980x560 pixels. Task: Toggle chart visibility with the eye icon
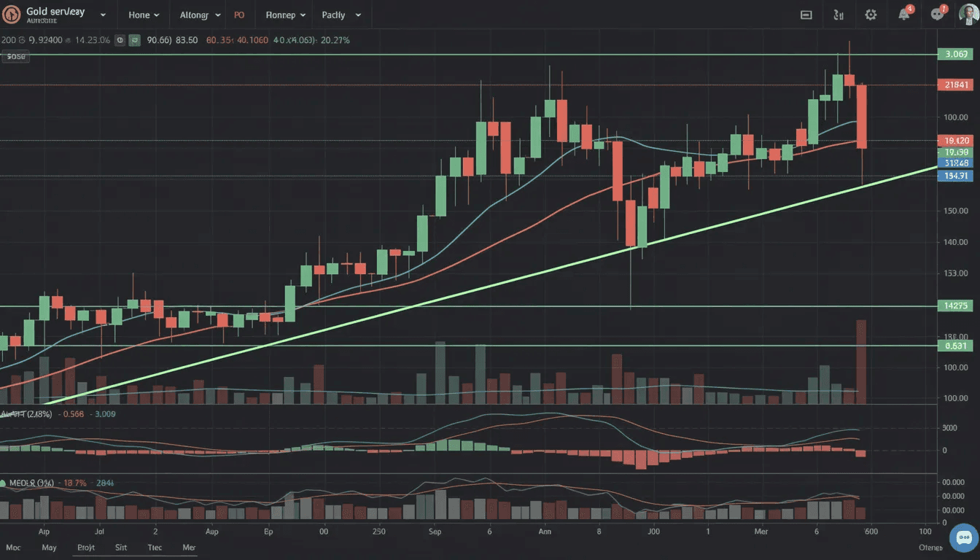[x=120, y=40]
